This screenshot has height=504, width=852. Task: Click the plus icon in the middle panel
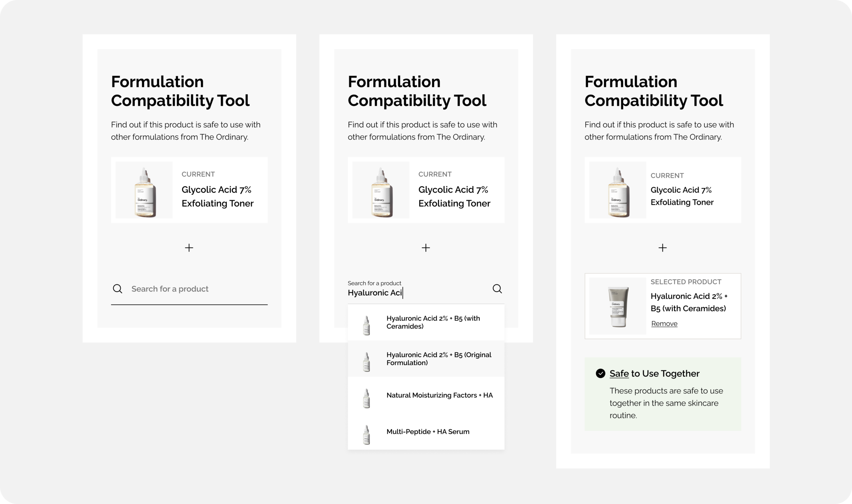426,248
